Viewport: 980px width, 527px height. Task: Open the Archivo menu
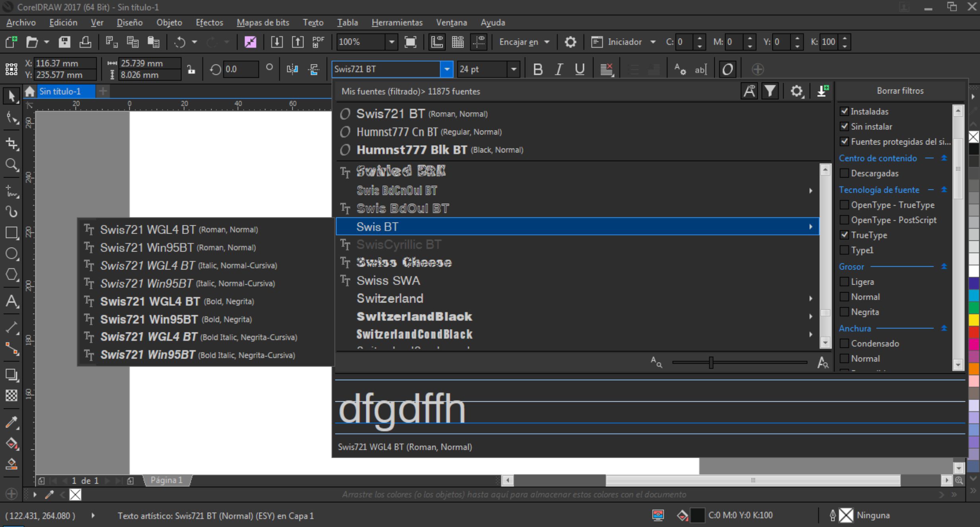pos(21,23)
